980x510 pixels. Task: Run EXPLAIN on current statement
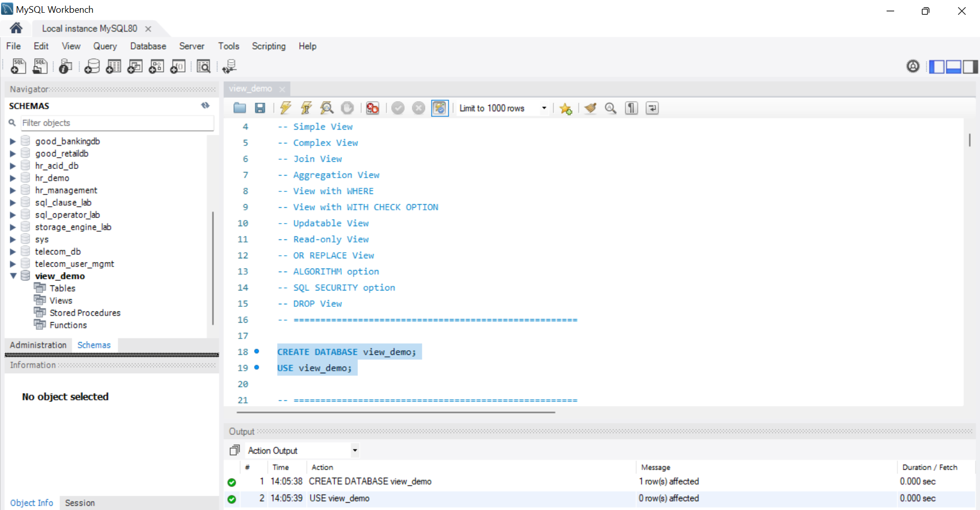tap(327, 108)
